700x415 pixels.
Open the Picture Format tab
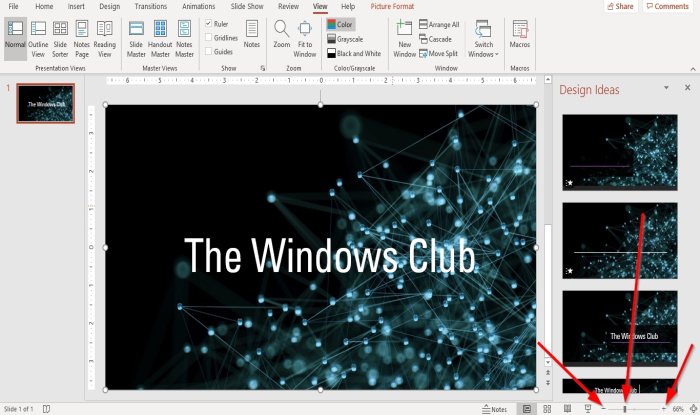pos(392,6)
